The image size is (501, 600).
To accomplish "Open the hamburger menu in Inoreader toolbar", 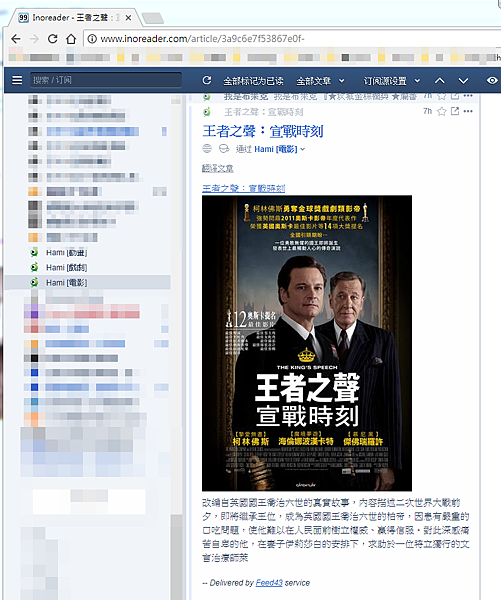I will (x=17, y=80).
